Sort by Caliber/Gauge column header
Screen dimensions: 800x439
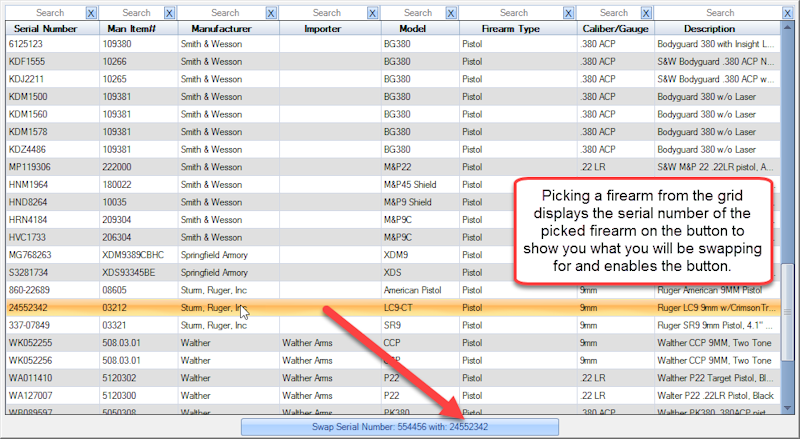click(x=616, y=29)
